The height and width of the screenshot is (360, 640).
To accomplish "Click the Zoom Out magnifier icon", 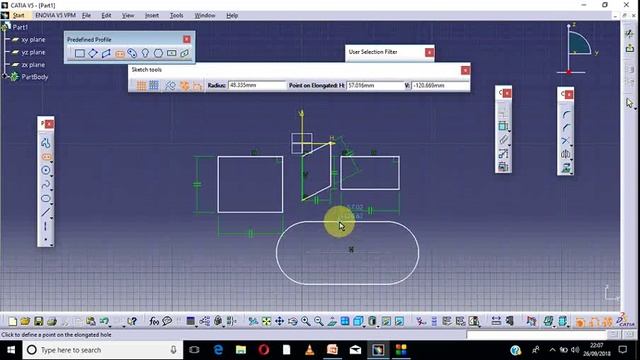I will point(318,322).
